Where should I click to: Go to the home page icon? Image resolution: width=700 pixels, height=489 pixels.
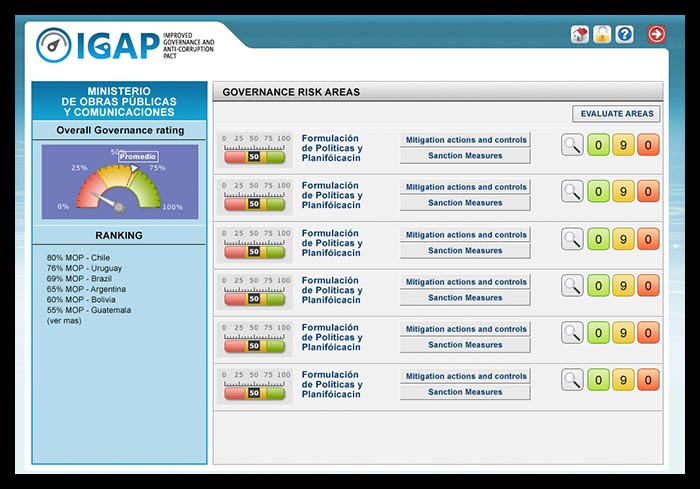tap(580, 35)
